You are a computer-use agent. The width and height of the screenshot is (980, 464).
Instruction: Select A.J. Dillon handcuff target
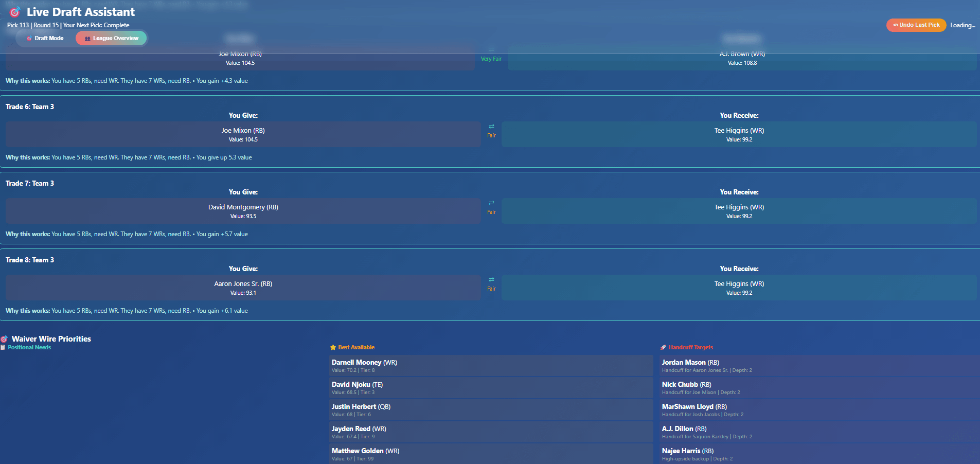(819, 432)
